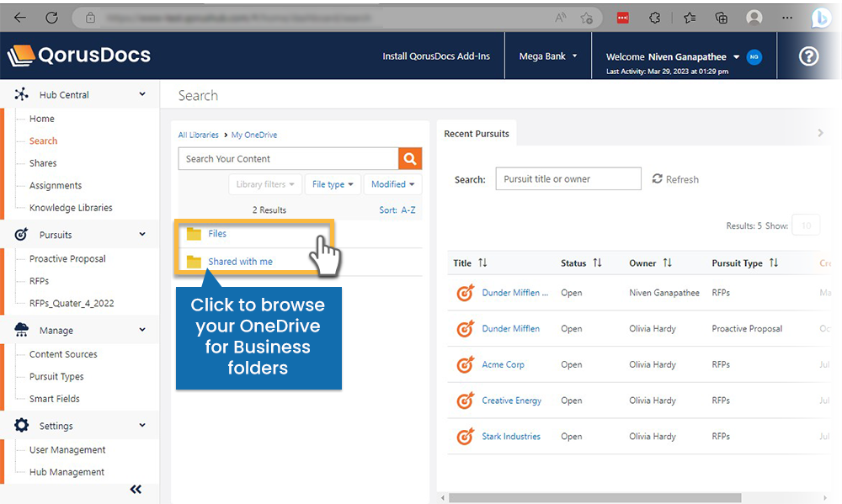Screen dimensions: 842x504
Task: Open the File type filter dropdown
Action: coord(333,184)
